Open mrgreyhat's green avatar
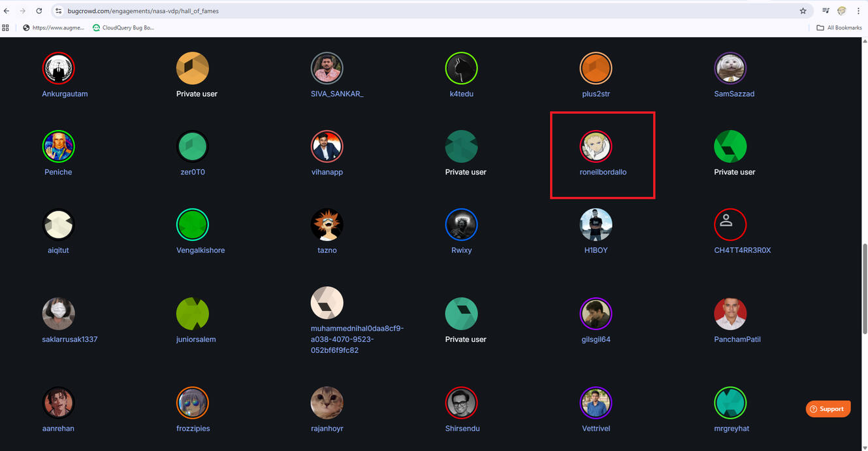The height and width of the screenshot is (451, 868). point(730,403)
